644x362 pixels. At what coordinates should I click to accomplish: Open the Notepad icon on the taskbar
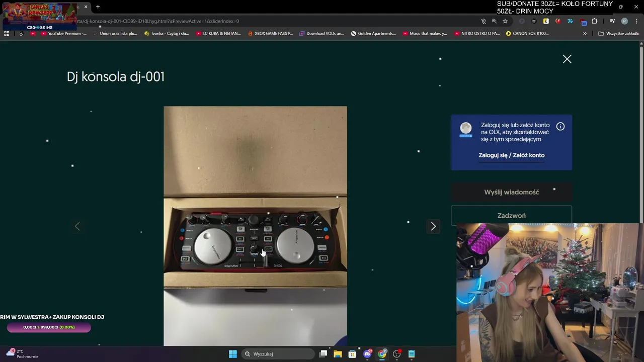click(412, 354)
